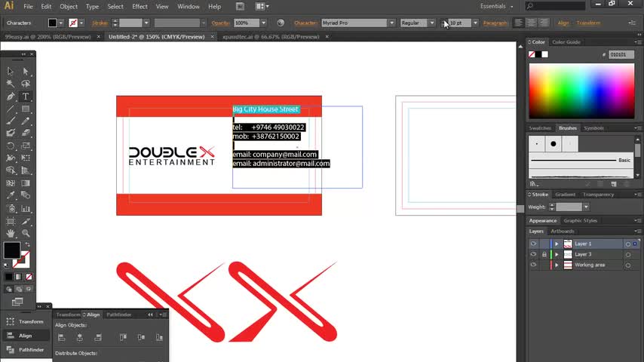
Task: Select the Rectangle tool
Action: point(26,109)
